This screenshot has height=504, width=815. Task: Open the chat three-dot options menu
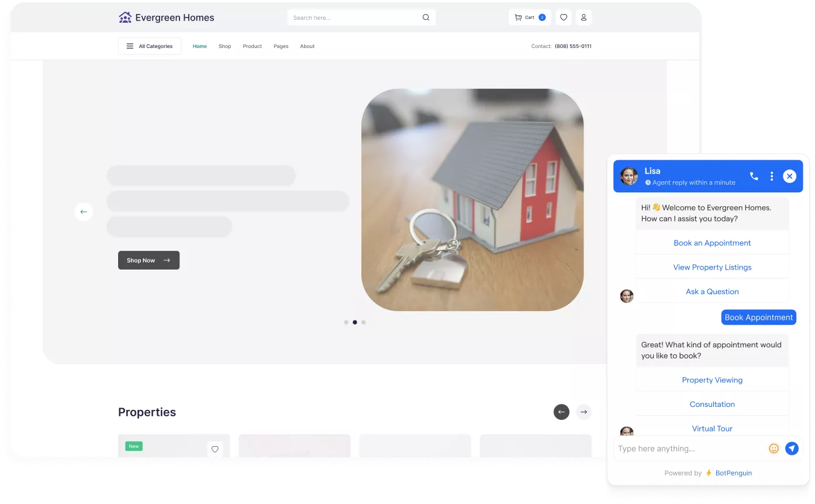772,175
